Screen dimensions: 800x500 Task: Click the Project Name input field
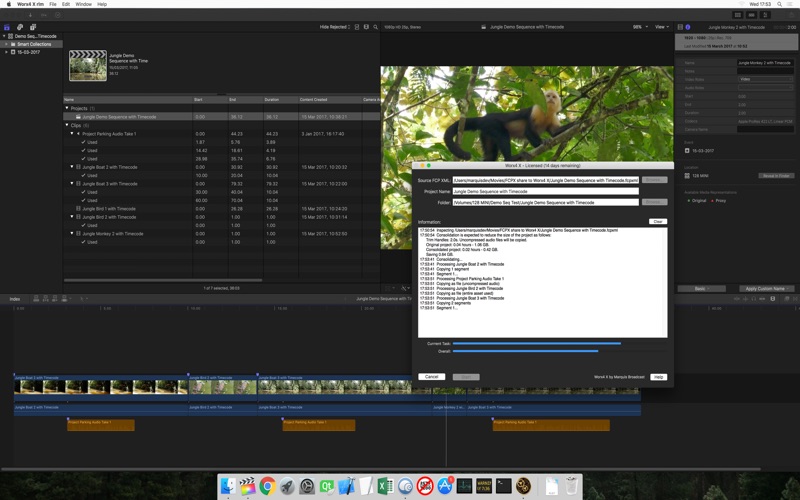(x=545, y=191)
